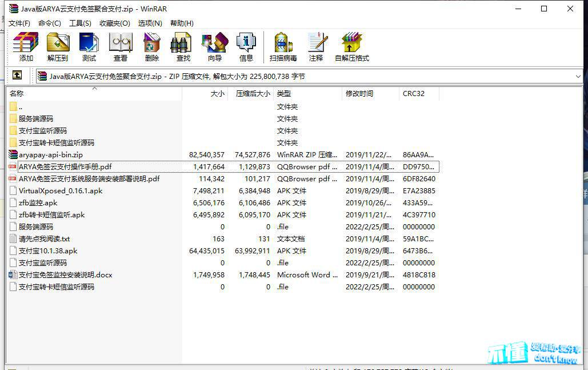Click the 添加 (Add) toolbar icon

[x=26, y=42]
